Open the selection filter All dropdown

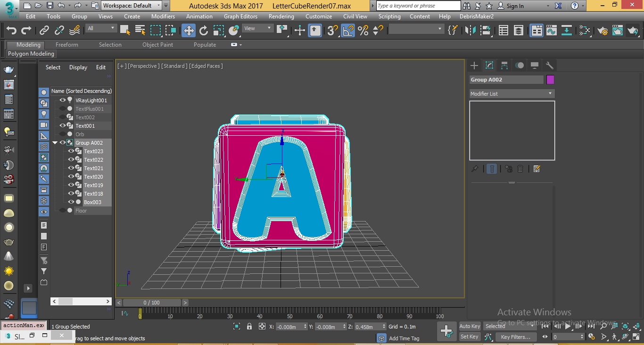101,28
